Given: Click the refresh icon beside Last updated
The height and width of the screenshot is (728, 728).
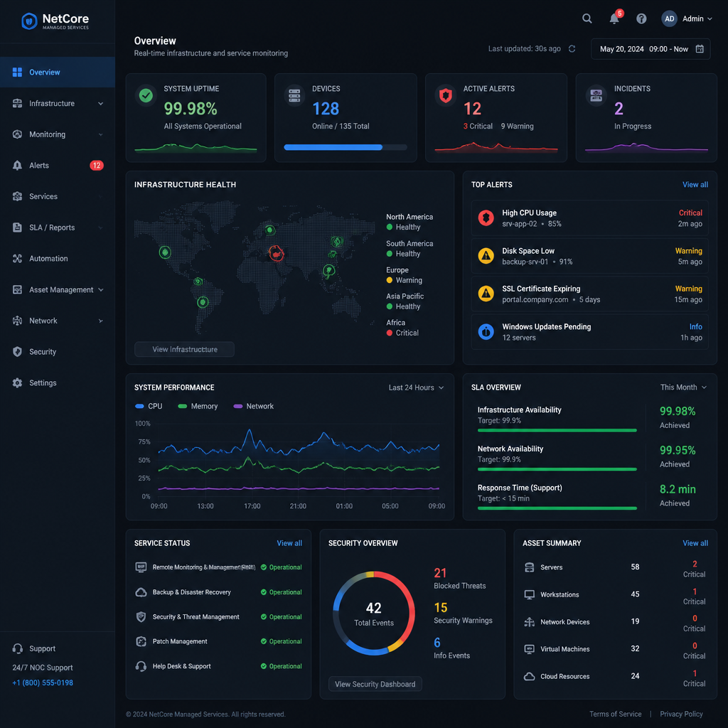Looking at the screenshot, I should pos(572,49).
